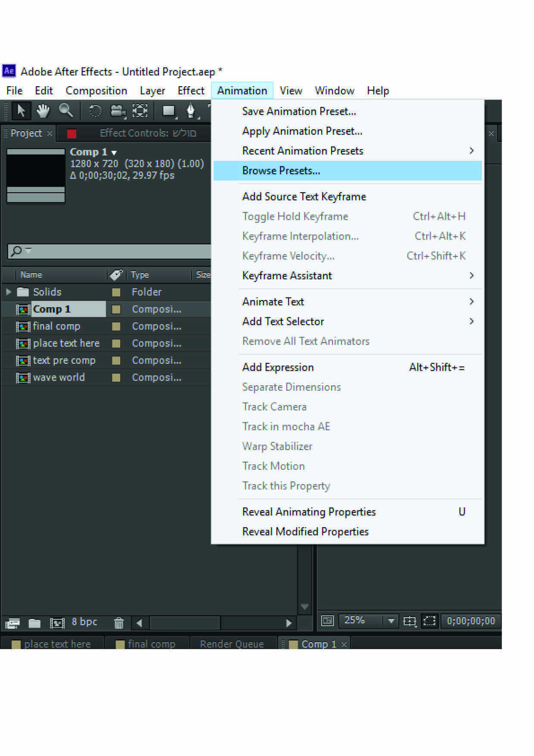Open the Window menu
Viewport: 534px width, 756px height.
click(x=334, y=91)
